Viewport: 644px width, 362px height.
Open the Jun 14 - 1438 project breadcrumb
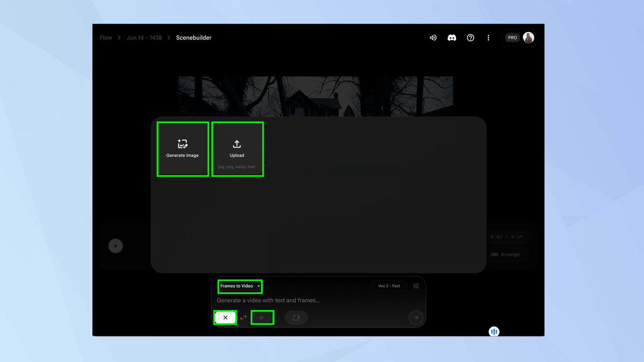[x=144, y=38]
